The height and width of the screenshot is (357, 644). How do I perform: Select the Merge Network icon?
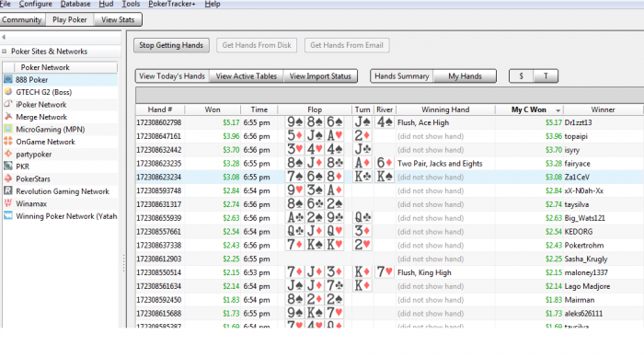coord(8,117)
